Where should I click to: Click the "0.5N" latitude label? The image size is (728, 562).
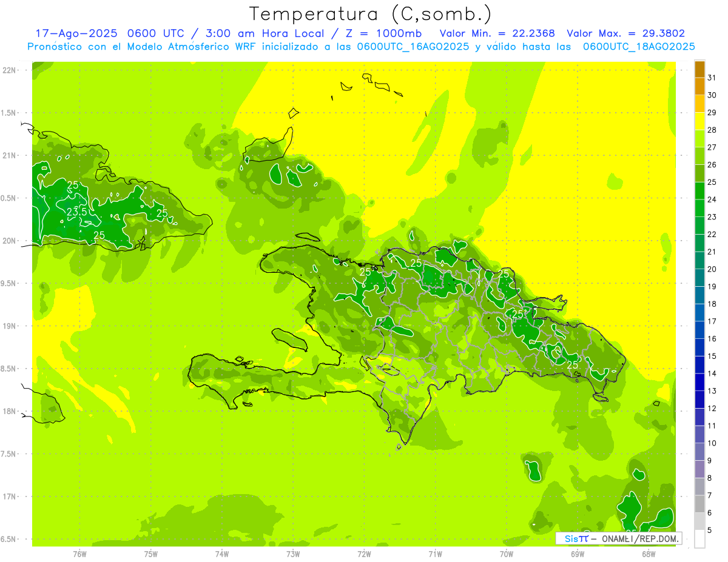click(9, 198)
